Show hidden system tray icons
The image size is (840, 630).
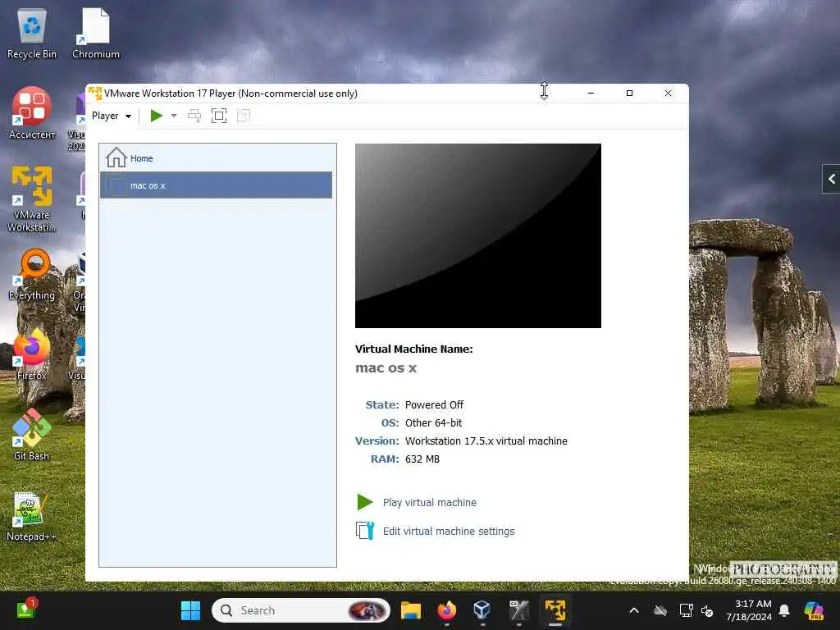point(634,610)
